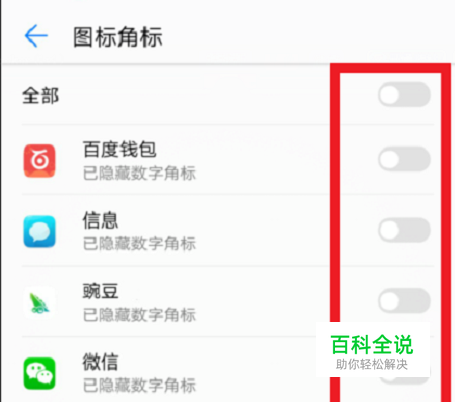The height and width of the screenshot is (402, 455).
Task: Click the 百度钱包 app name
Action: point(119,149)
